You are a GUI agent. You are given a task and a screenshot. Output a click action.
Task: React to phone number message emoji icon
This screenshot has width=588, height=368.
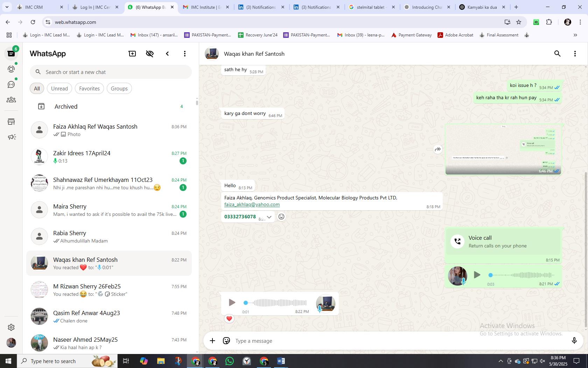[x=281, y=217]
